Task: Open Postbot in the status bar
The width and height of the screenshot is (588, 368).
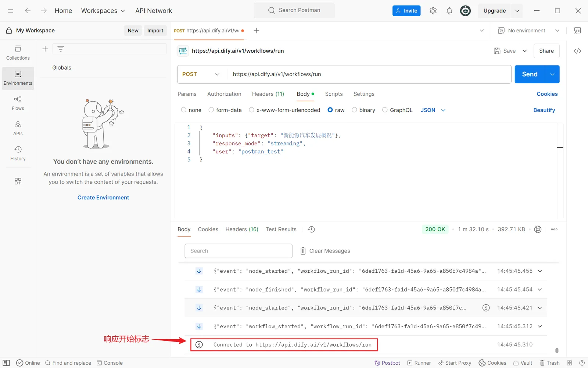Action: [387, 363]
